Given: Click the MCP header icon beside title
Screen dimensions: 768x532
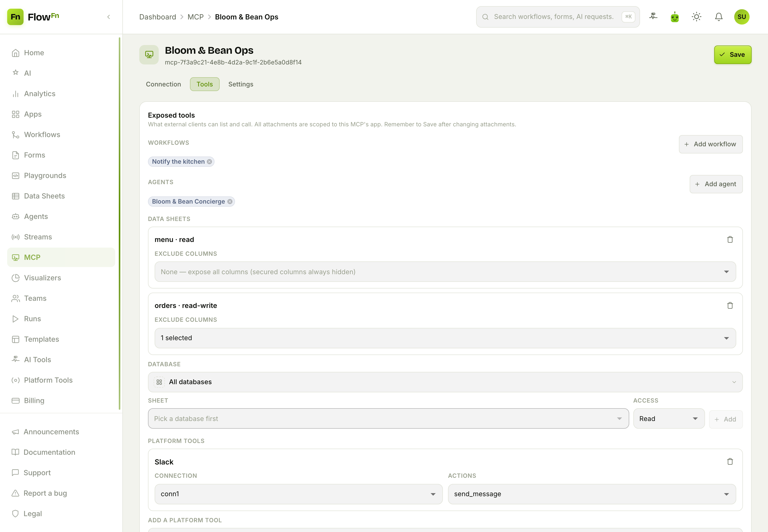Looking at the screenshot, I should tap(149, 55).
